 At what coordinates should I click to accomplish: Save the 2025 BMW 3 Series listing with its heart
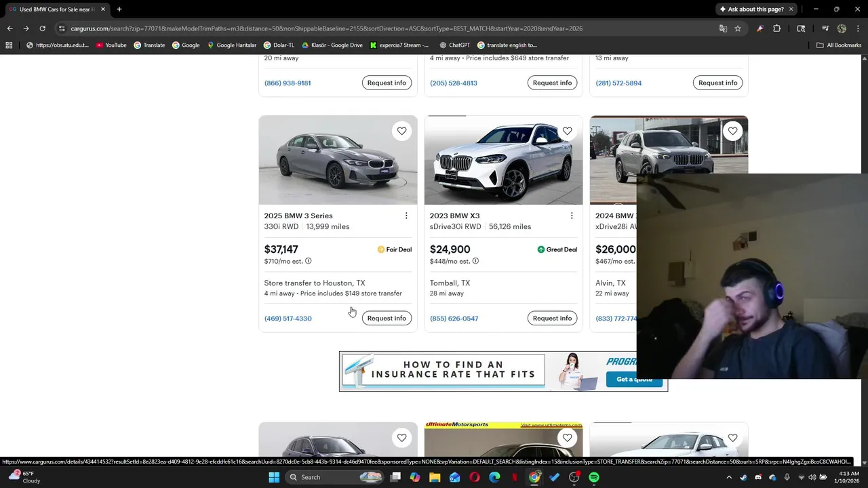tap(402, 131)
